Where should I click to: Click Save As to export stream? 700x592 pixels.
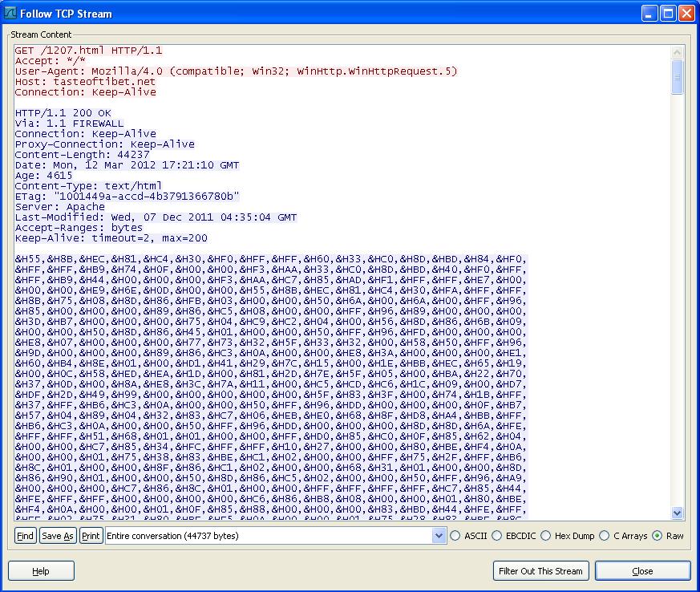coord(58,536)
